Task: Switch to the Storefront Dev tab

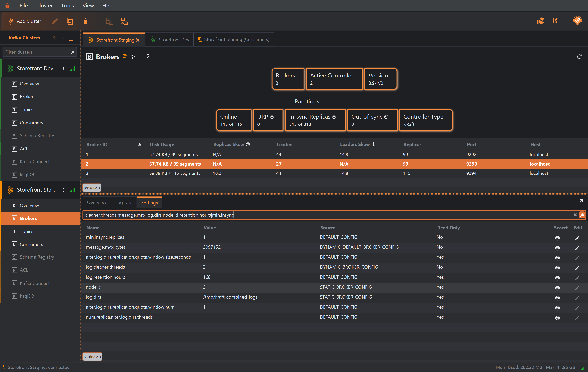Action: pyautogui.click(x=170, y=40)
